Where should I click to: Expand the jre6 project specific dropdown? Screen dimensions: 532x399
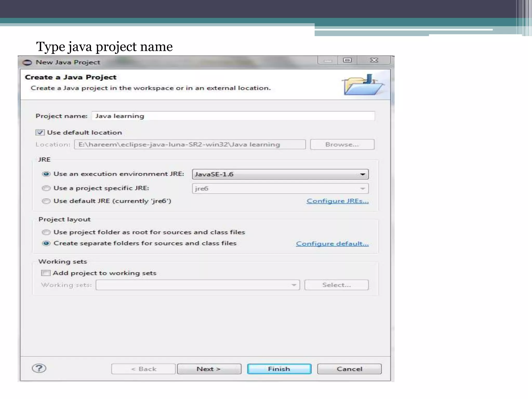point(280,189)
